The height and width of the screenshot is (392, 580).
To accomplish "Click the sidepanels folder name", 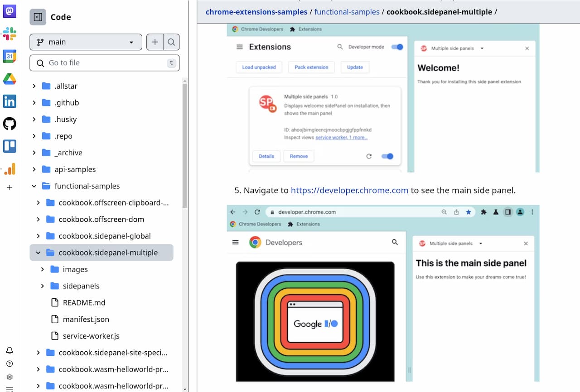I will point(81,286).
